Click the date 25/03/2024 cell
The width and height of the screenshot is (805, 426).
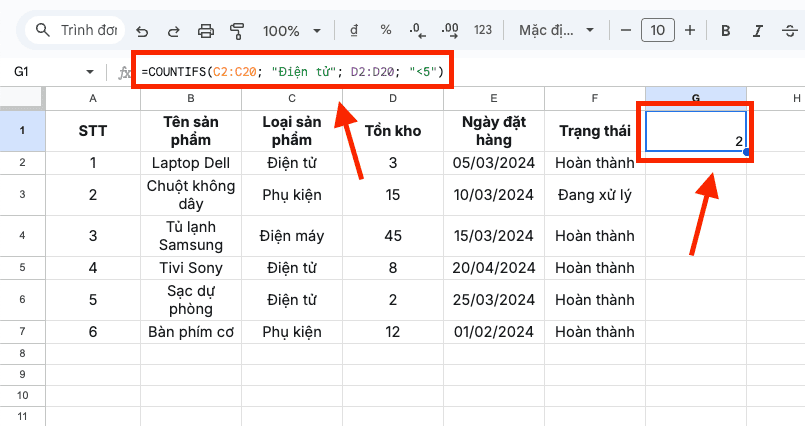(x=493, y=300)
